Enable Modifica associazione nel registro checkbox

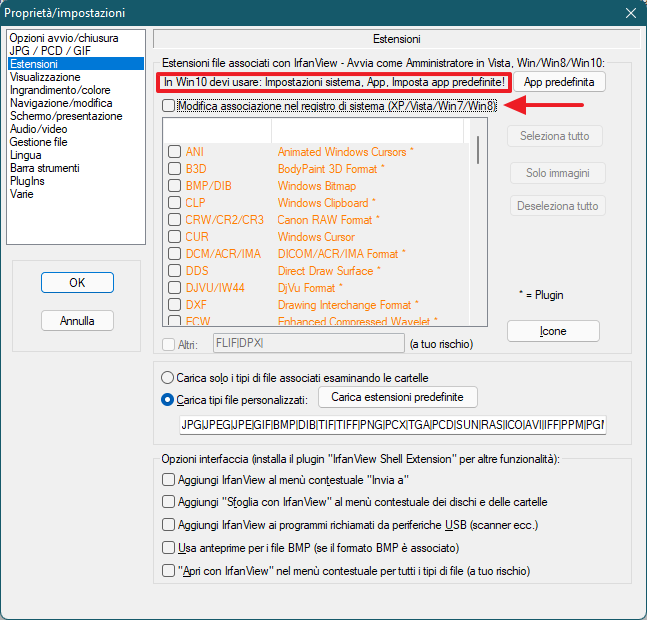pos(168,106)
